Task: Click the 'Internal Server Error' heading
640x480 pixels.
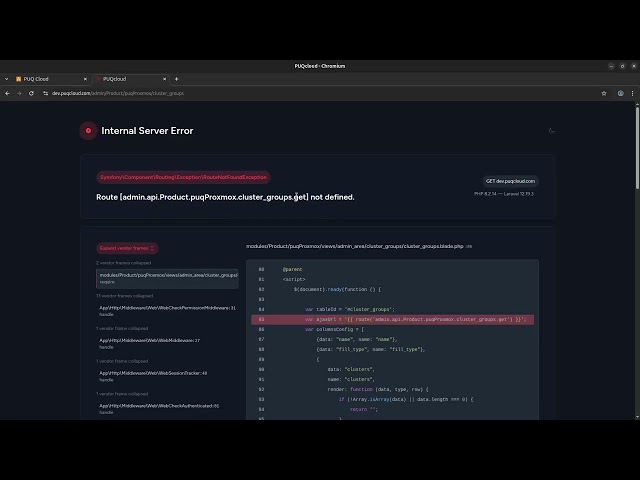Action: [x=147, y=131]
